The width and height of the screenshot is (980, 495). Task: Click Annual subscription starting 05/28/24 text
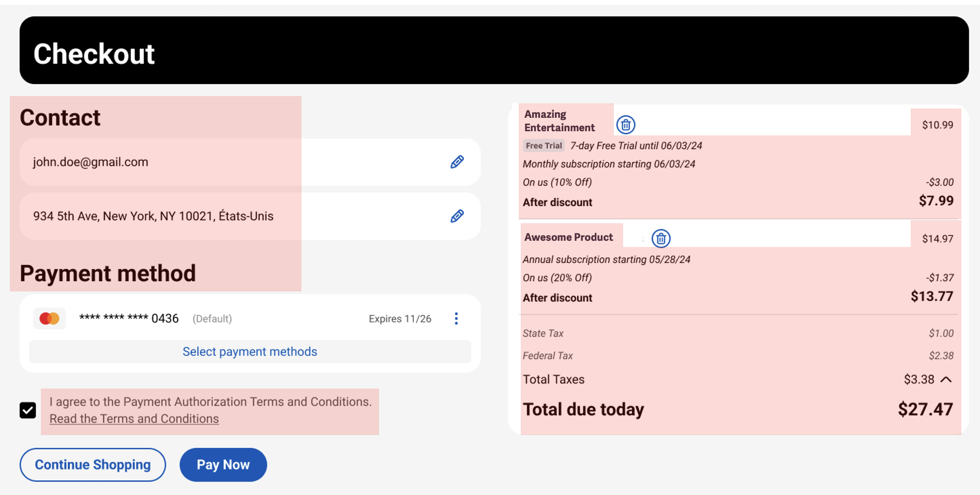coord(606,259)
